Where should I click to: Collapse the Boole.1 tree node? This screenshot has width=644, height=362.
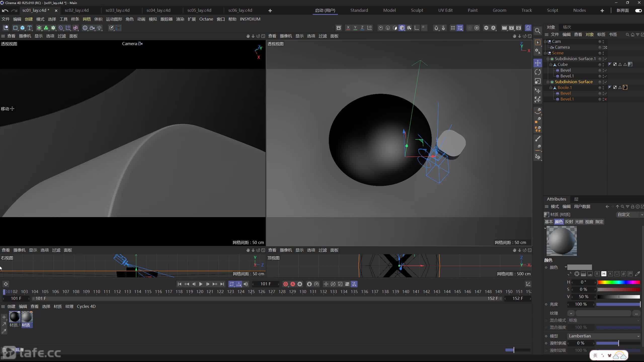[x=551, y=88]
